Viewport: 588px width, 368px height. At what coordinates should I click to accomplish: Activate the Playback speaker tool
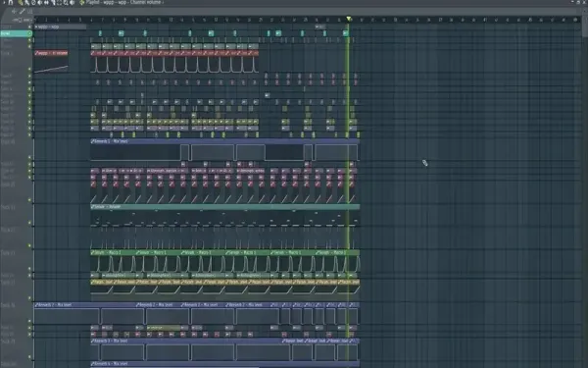pos(72,2)
